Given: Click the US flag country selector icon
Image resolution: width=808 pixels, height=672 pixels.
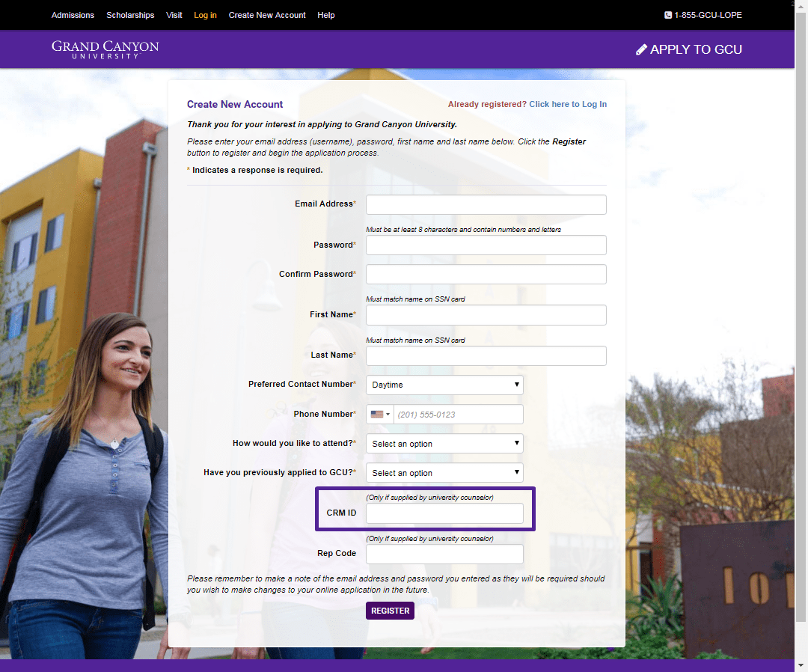Looking at the screenshot, I should coord(378,414).
